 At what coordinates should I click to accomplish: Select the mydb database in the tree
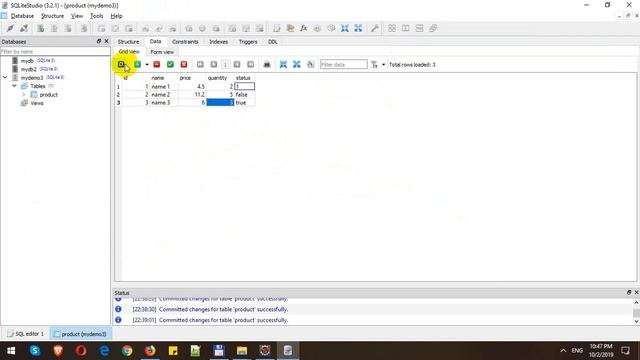click(27, 60)
